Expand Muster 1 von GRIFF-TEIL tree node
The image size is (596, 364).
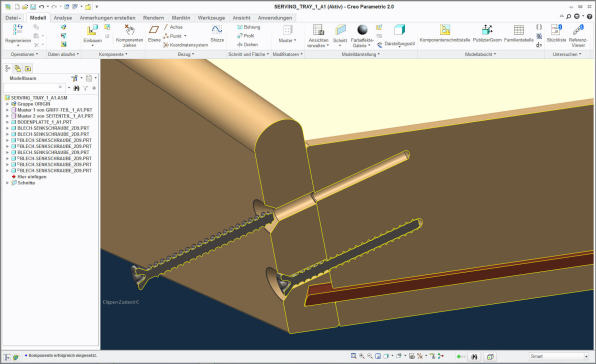(7, 110)
